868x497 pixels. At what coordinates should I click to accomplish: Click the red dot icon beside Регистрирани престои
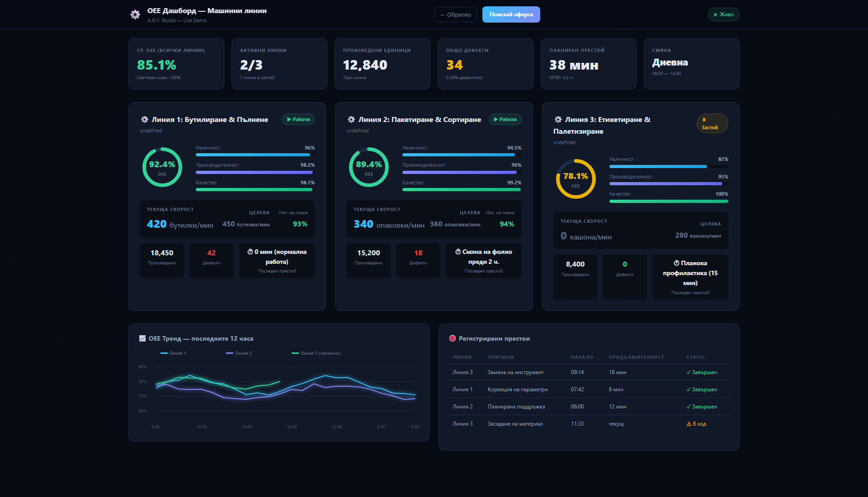pyautogui.click(x=453, y=338)
